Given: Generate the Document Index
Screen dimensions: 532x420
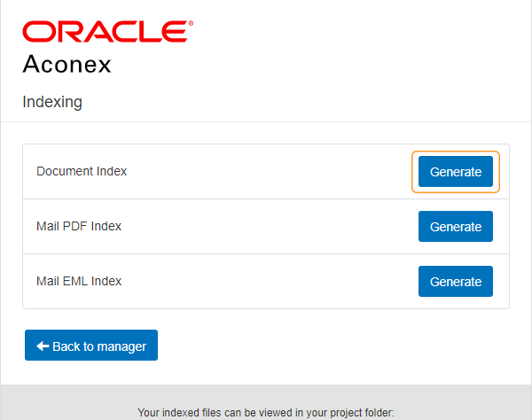Looking at the screenshot, I should [456, 172].
